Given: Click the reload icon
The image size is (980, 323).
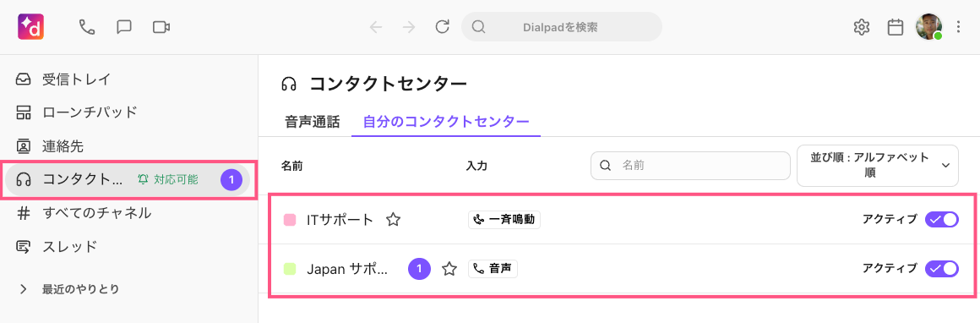Looking at the screenshot, I should (443, 27).
